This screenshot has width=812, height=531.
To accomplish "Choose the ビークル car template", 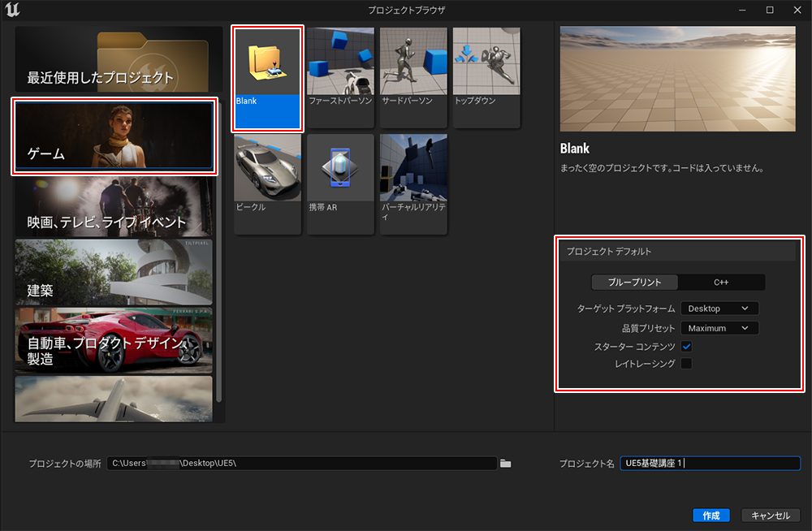I will pos(267,183).
